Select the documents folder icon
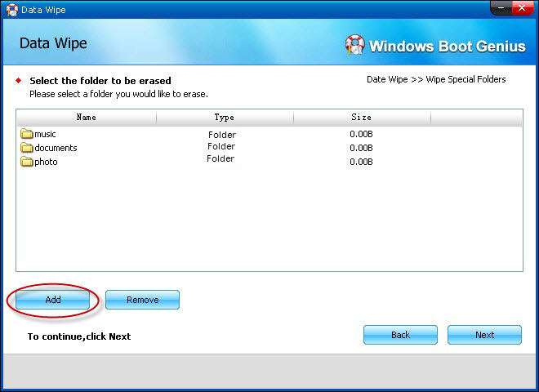 tap(27, 148)
